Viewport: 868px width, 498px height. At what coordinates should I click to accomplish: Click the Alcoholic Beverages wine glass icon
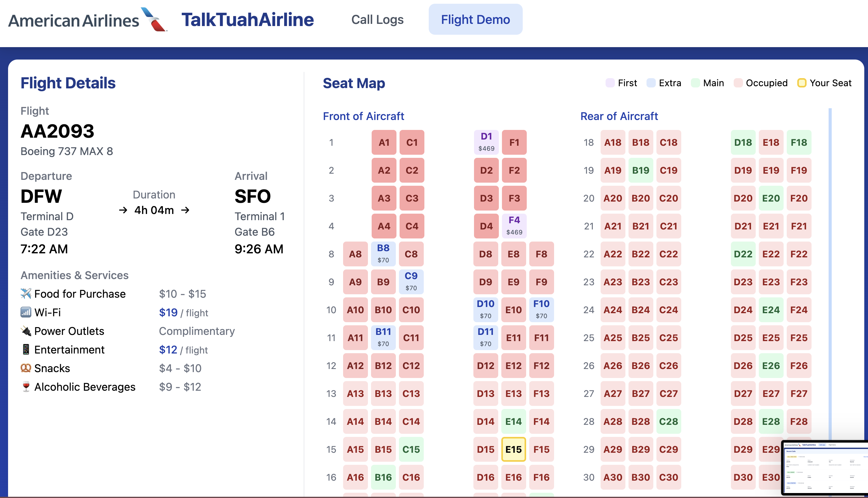coord(26,386)
